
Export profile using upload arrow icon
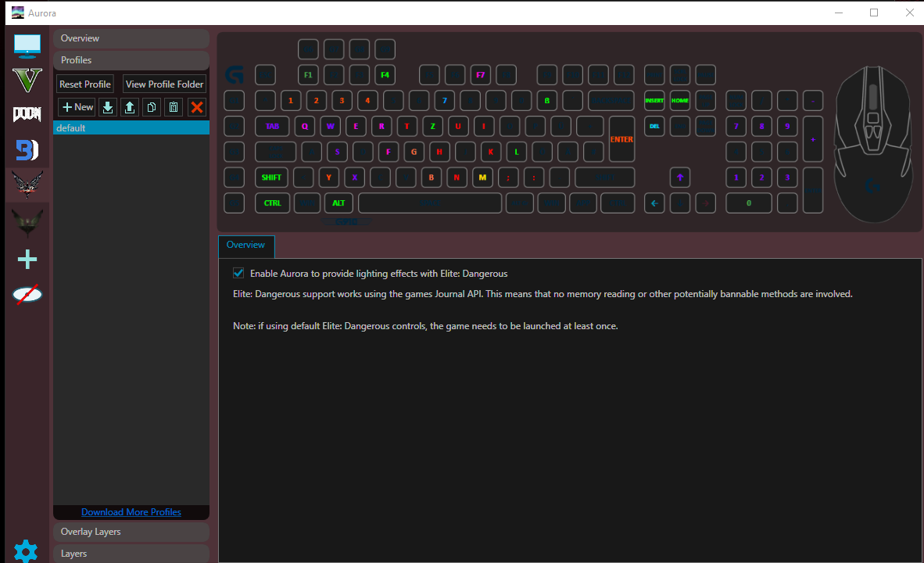130,107
